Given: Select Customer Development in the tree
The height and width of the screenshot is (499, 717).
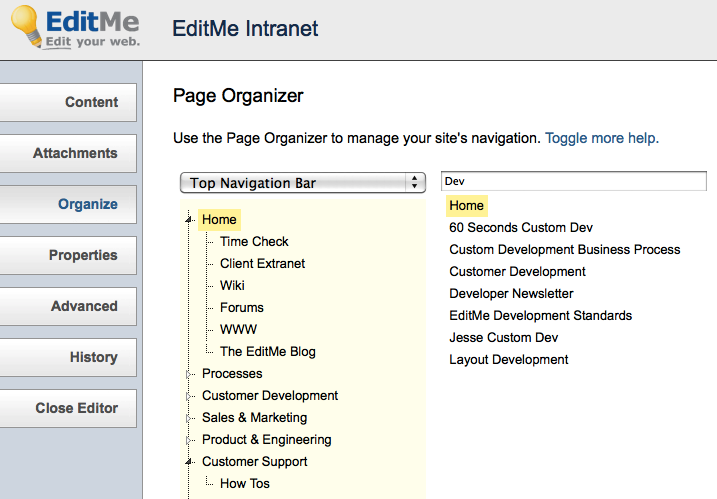Looking at the screenshot, I should [x=270, y=395].
